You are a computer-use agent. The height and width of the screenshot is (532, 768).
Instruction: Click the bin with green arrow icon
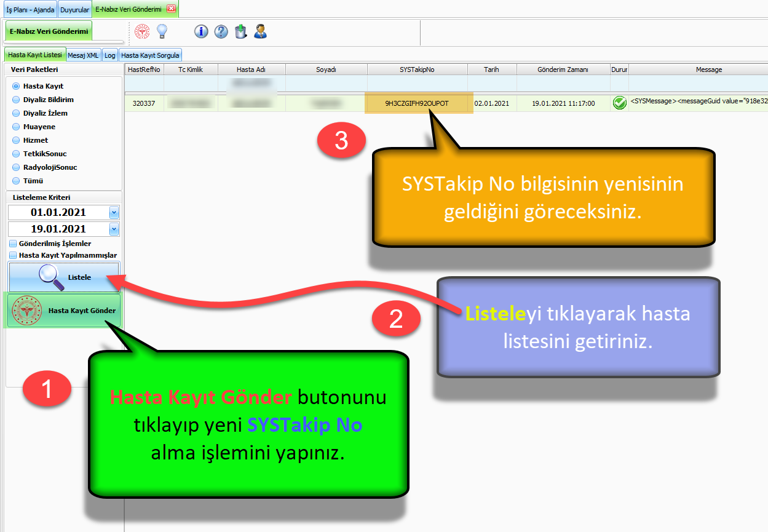(x=241, y=31)
